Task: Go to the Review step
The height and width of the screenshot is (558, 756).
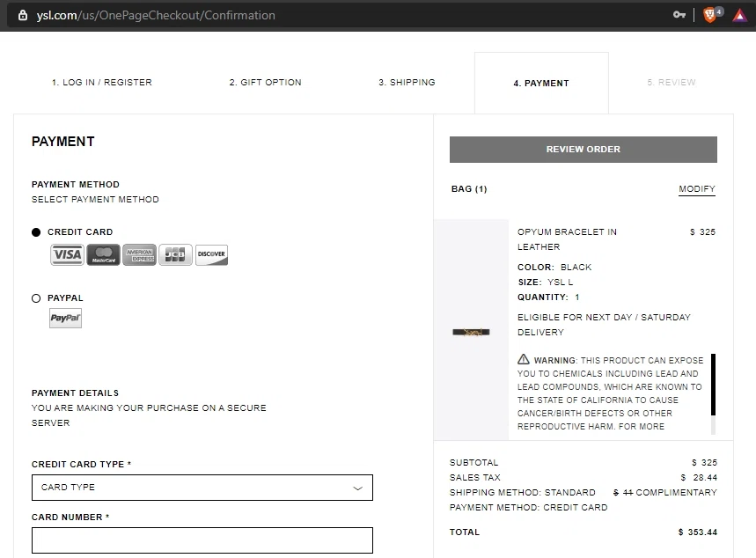Action: pos(672,83)
